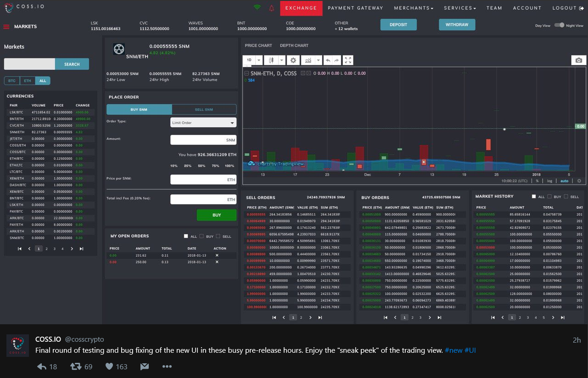
Task: Take a chart snapshot with camera icon
Action: coord(578,60)
